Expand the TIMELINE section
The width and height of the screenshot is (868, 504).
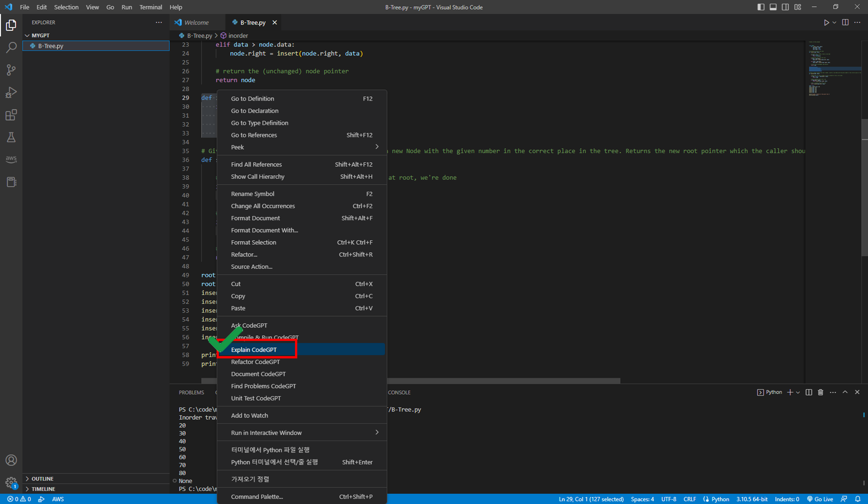click(x=43, y=489)
